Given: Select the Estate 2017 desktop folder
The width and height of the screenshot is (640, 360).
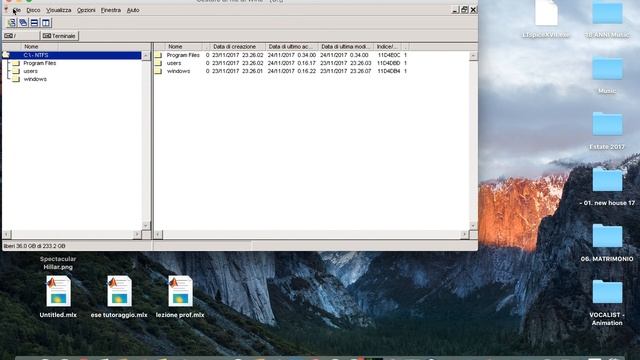Looking at the screenshot, I should click(x=607, y=124).
